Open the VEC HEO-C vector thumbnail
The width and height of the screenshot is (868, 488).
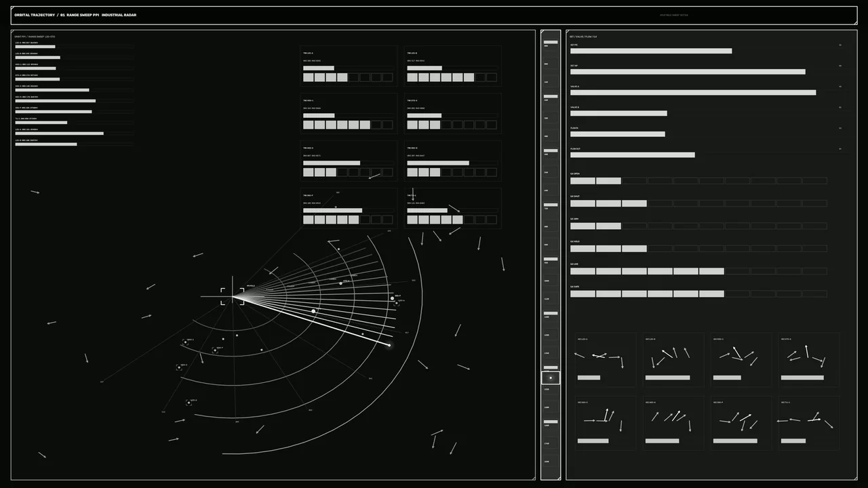741,360
